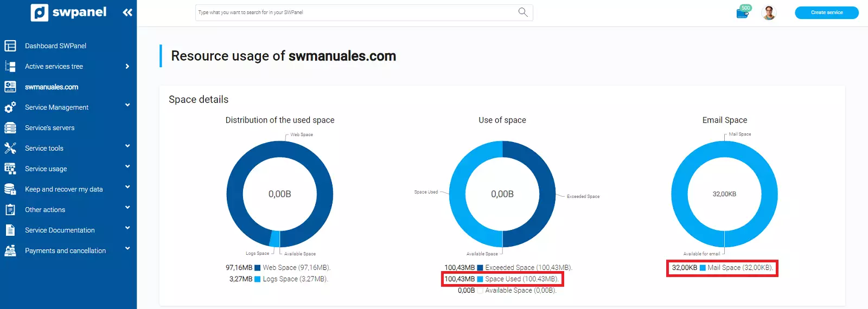The width and height of the screenshot is (868, 309).
Task: Click the Web Space legend color swatch
Action: (x=258, y=268)
